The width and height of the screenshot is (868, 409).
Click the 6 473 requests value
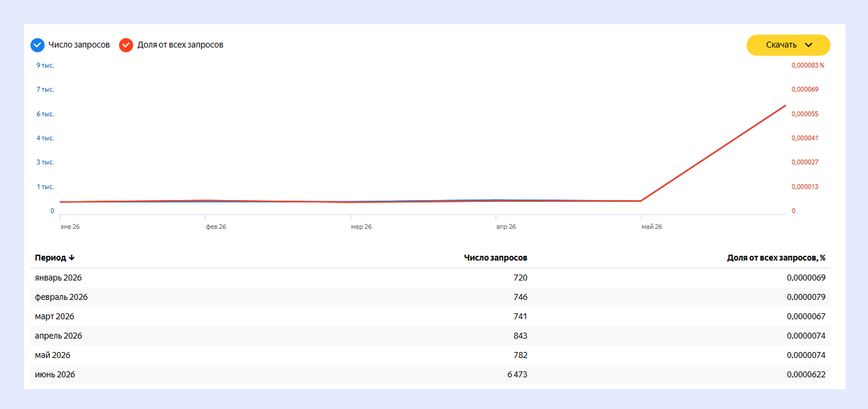point(517,374)
